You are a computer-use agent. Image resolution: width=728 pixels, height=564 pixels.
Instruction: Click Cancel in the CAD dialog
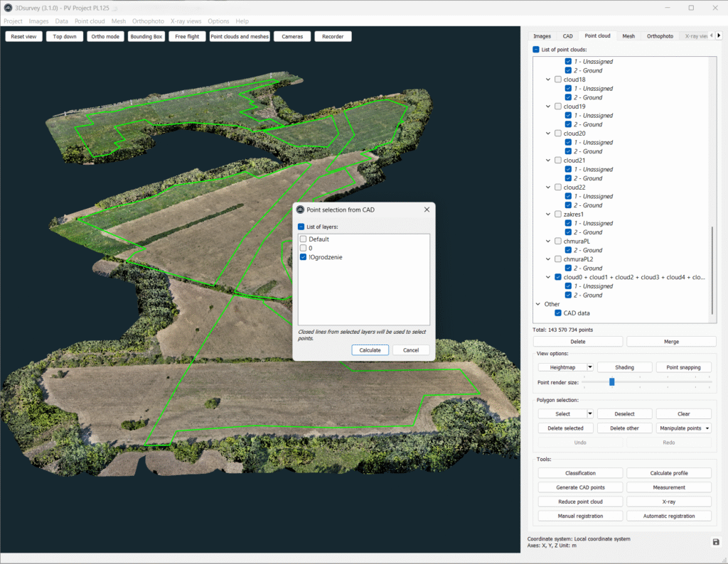tap(411, 350)
